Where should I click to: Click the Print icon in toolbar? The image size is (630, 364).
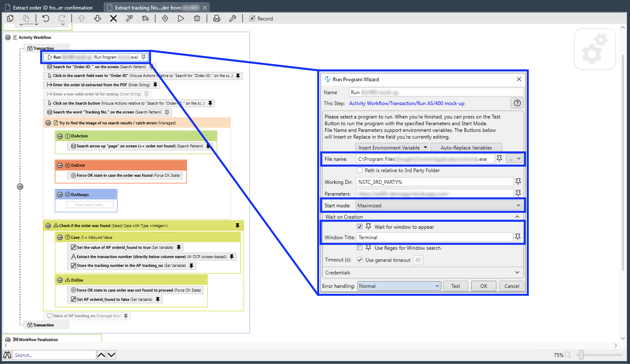[x=217, y=18]
